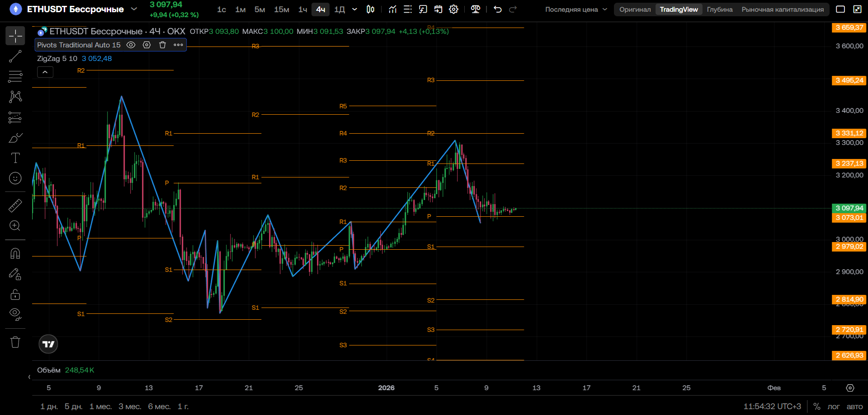Switch to the Глубина depth tab

click(x=720, y=9)
